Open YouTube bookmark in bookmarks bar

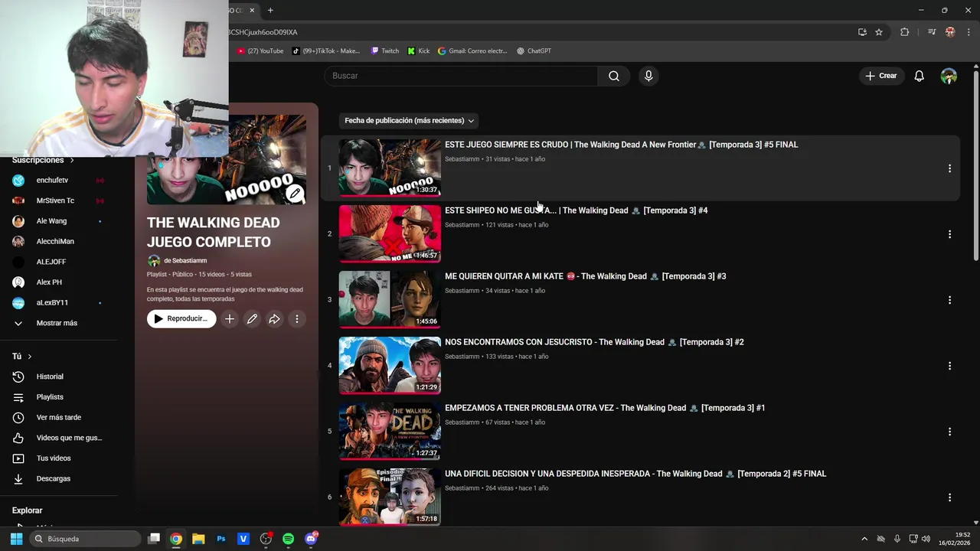click(x=260, y=51)
